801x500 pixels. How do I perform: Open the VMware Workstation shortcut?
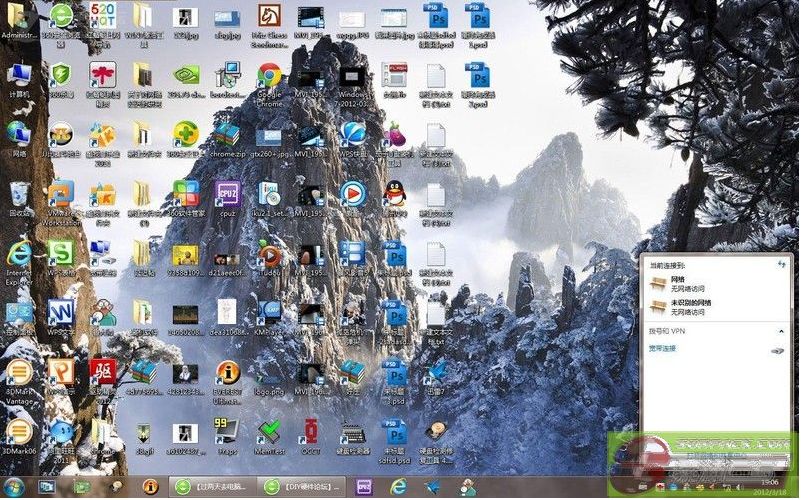[60, 194]
